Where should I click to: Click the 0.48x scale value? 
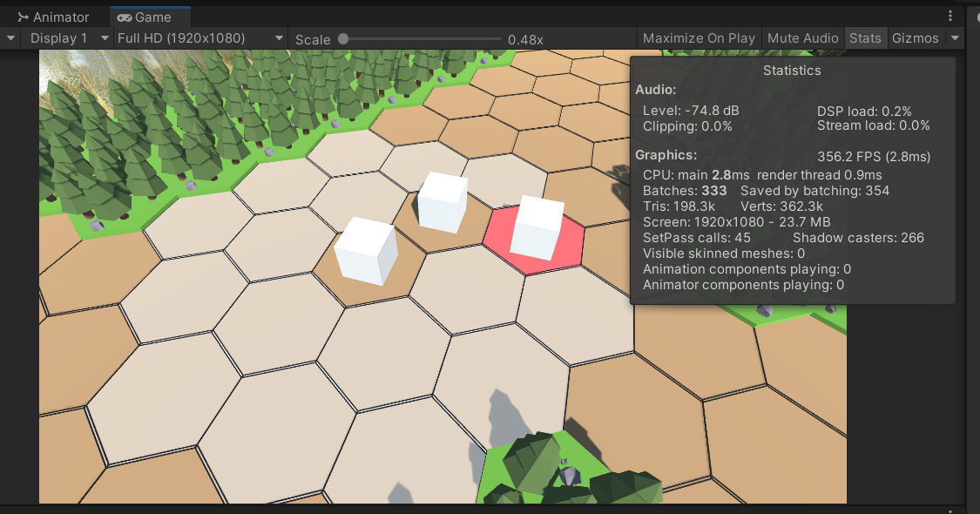[x=525, y=39]
